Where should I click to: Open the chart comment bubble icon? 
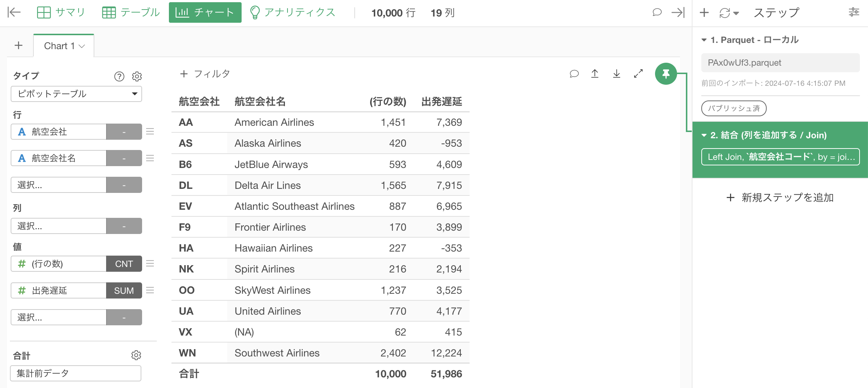coord(574,74)
